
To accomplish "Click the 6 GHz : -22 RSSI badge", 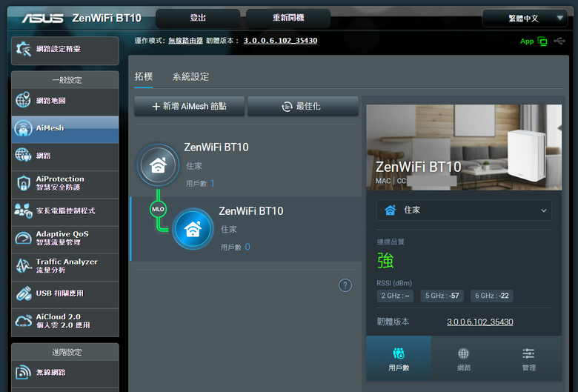I will point(491,296).
